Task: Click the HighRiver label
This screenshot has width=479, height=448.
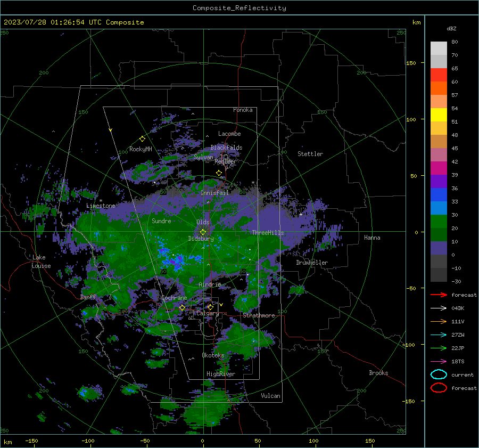Action: [x=221, y=374]
